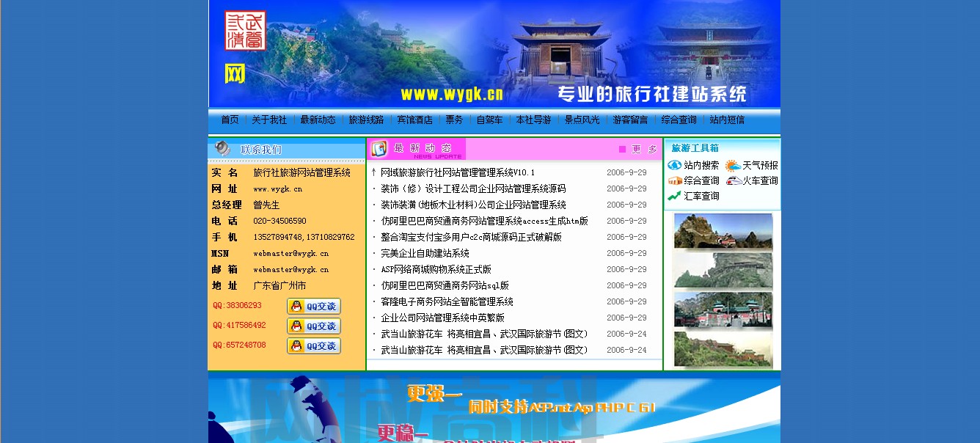Click the address text 广东省广州市

[x=279, y=285]
